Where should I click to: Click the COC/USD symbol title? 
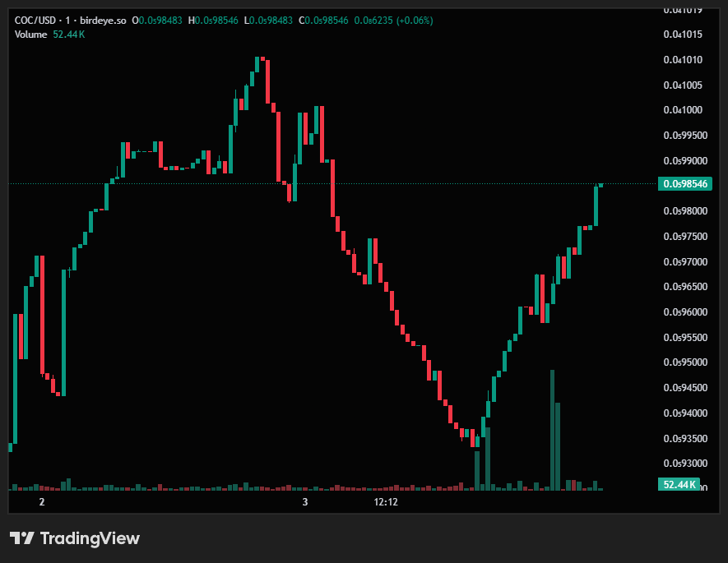tap(35, 21)
